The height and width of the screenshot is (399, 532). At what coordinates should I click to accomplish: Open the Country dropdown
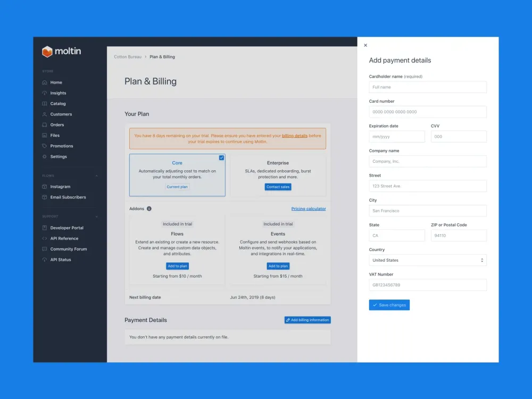428,260
